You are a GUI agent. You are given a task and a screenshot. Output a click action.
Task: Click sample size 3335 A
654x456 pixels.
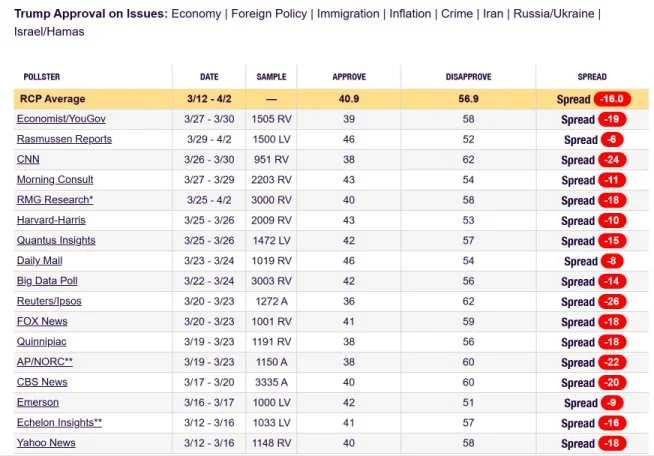pos(272,382)
